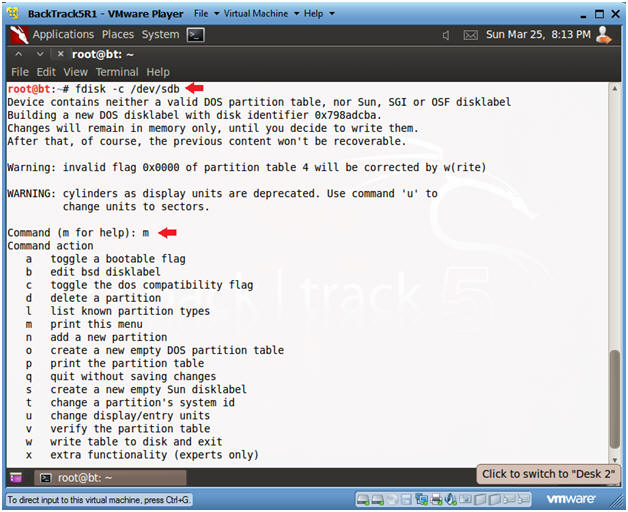The width and height of the screenshot is (628, 512).
Task: Open the Applications menu
Action: pos(63,34)
